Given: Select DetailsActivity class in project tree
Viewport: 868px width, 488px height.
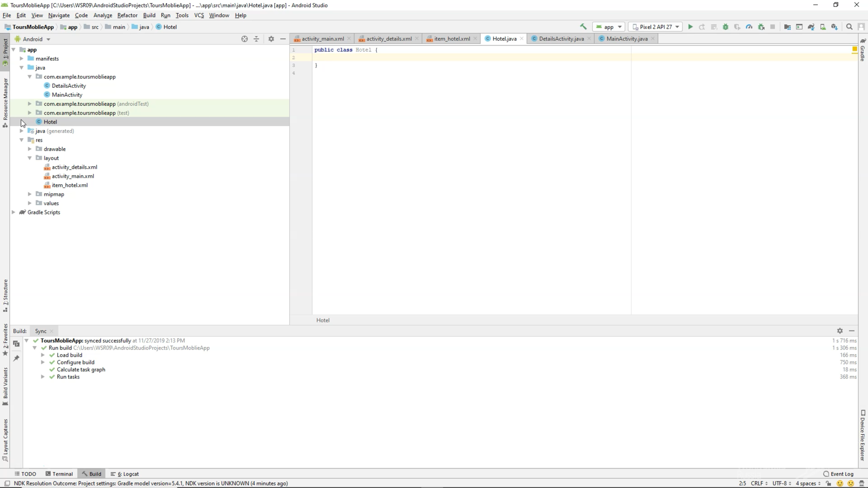Looking at the screenshot, I should click(69, 86).
